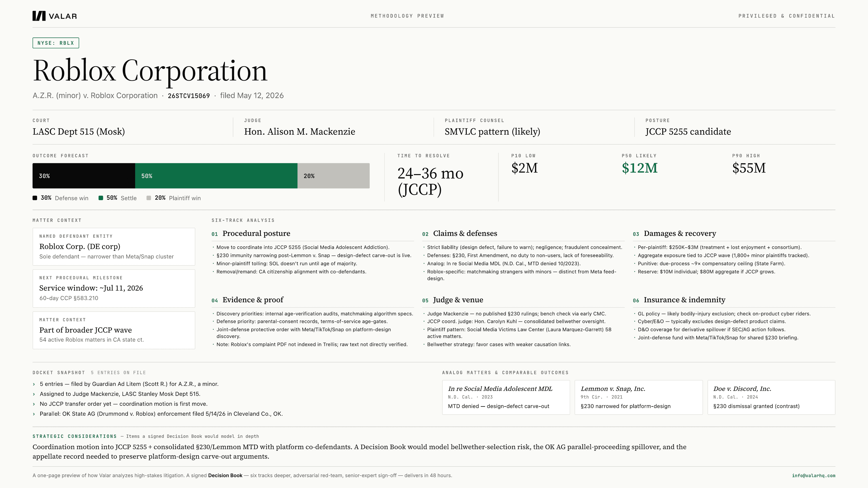The width and height of the screenshot is (868, 488).
Task: Click 'Analog Matters & Comparable Outcomes' label
Action: (x=505, y=373)
